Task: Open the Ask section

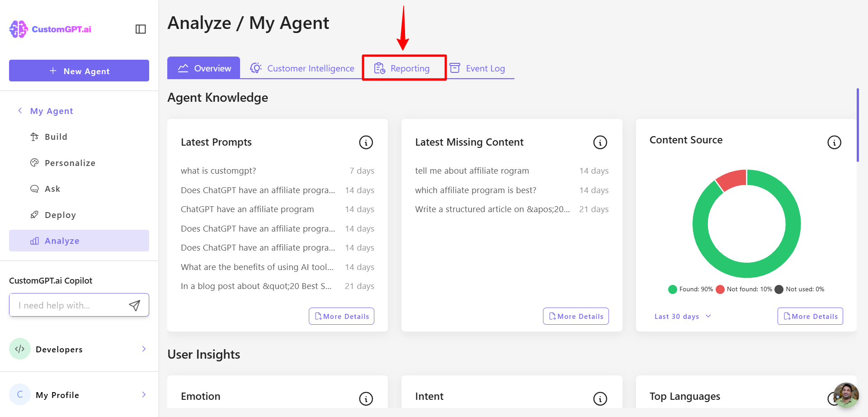Action: point(79,189)
